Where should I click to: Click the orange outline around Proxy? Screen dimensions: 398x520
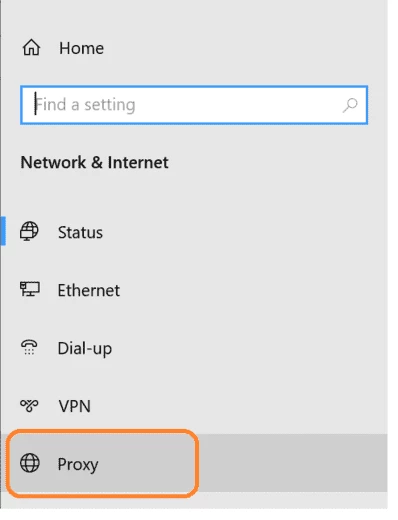coord(102,431)
